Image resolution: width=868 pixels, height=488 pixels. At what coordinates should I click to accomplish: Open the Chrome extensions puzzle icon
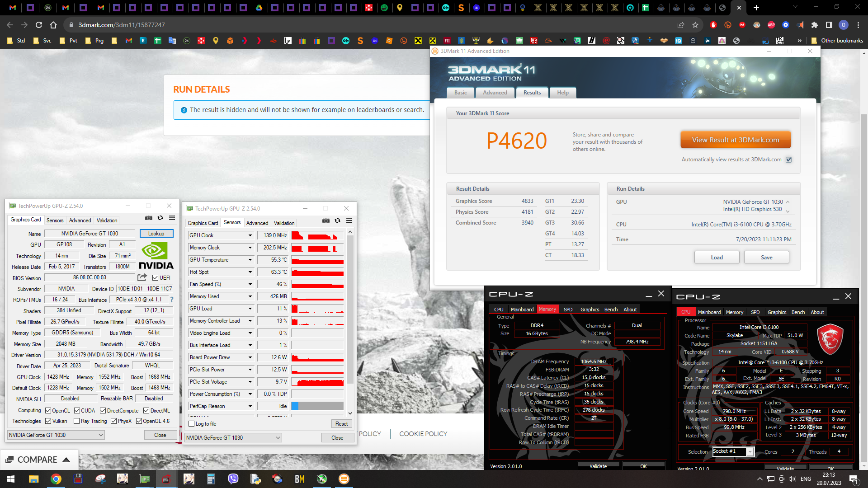pos(815,25)
